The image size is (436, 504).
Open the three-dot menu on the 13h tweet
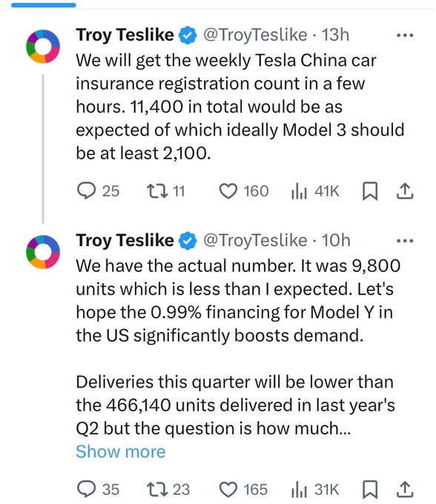pyautogui.click(x=405, y=35)
